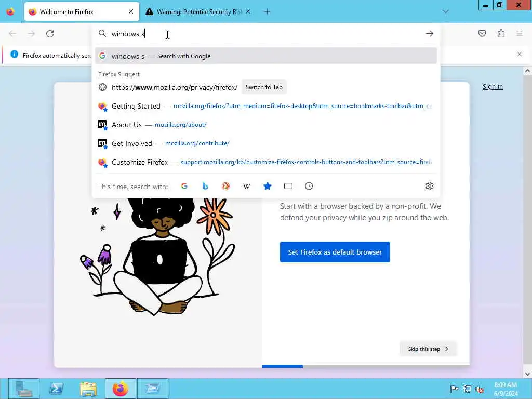This screenshot has width=532, height=399.
Task: Open the last taskbar application window icon
Action: click(x=153, y=389)
